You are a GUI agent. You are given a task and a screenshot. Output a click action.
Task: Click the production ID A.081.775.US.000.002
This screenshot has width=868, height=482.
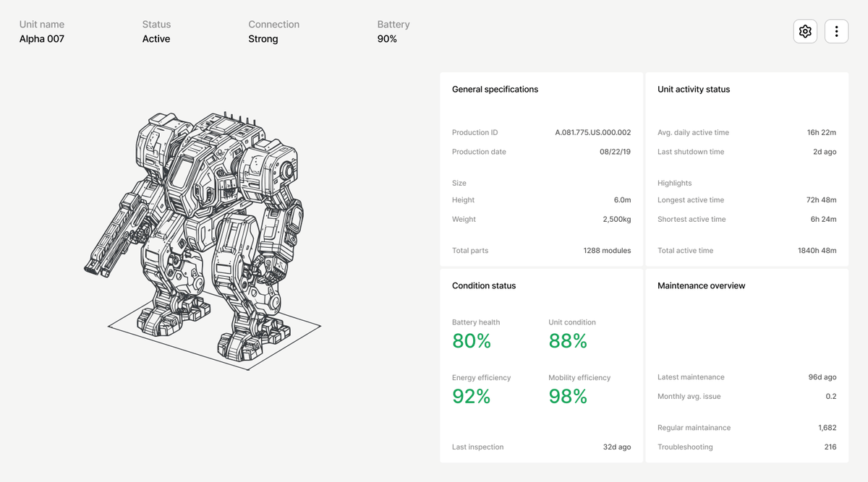click(x=592, y=133)
